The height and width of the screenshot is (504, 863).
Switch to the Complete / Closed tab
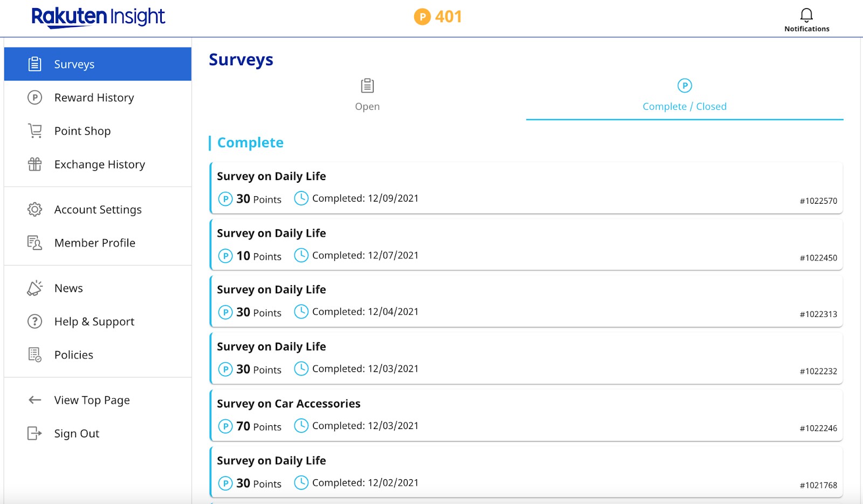point(684,96)
